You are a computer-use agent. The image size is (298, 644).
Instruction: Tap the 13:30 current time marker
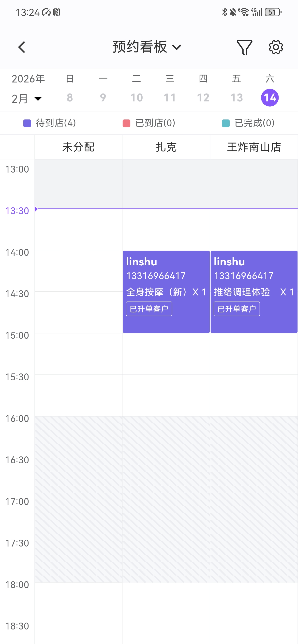click(17, 211)
